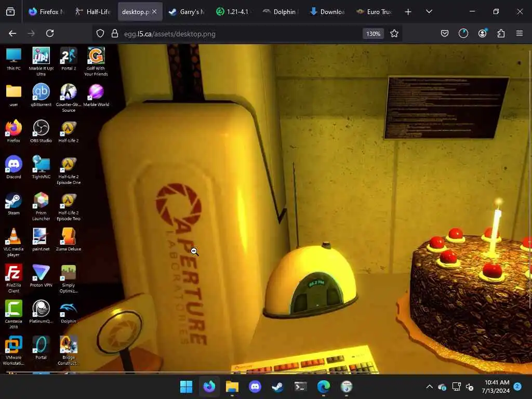Switch to the Dolphin tab
This screenshot has width=532, height=399.
tap(280, 12)
